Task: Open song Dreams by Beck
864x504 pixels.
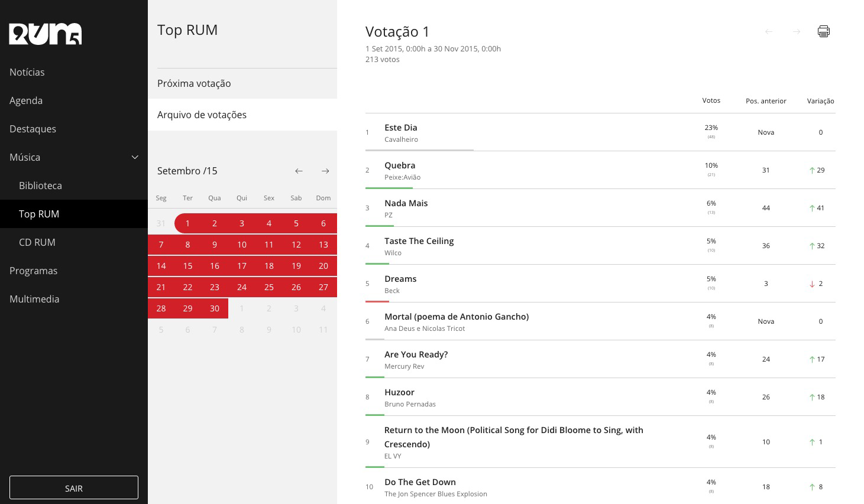Action: [400, 279]
